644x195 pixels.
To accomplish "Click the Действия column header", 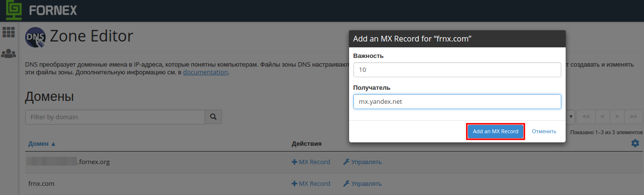I will [x=307, y=144].
